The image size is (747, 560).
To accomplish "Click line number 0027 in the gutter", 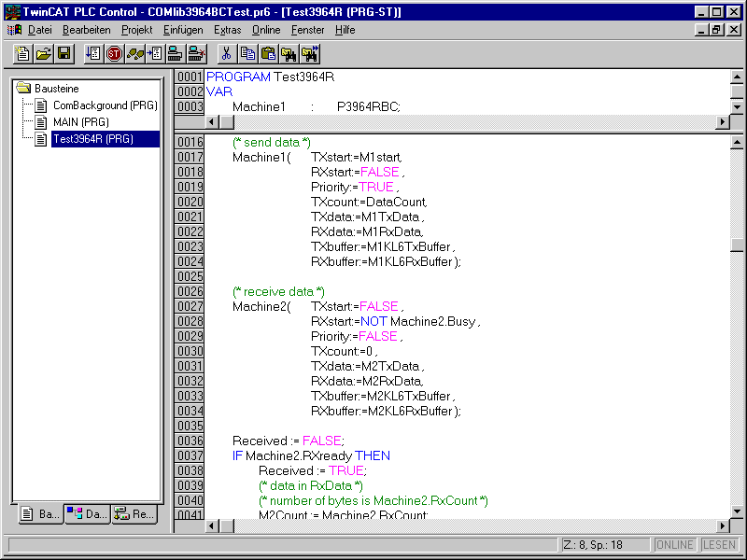I will pos(190,306).
